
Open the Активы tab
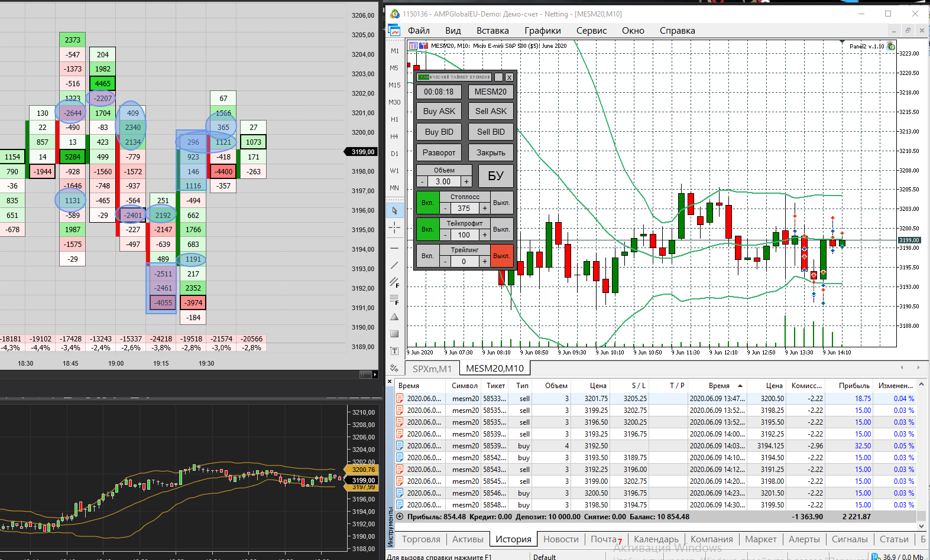click(468, 539)
